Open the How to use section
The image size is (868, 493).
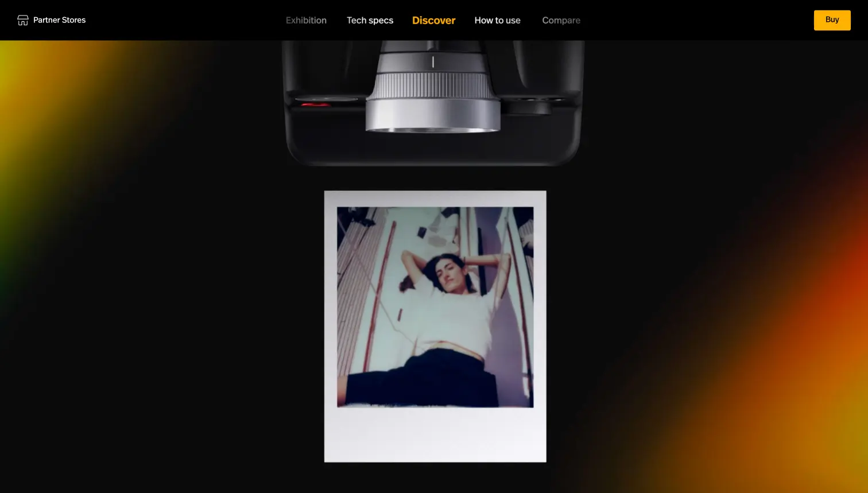[x=497, y=20]
